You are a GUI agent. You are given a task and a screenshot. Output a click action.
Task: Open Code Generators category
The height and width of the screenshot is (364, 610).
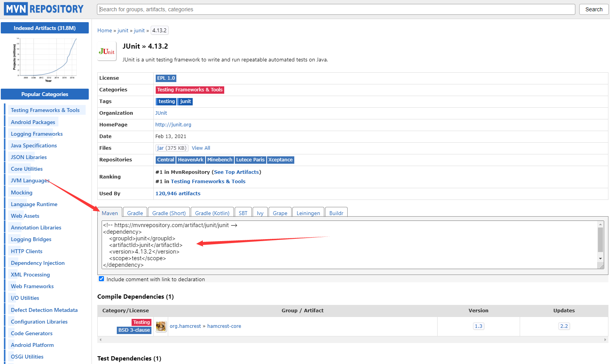[x=32, y=333]
